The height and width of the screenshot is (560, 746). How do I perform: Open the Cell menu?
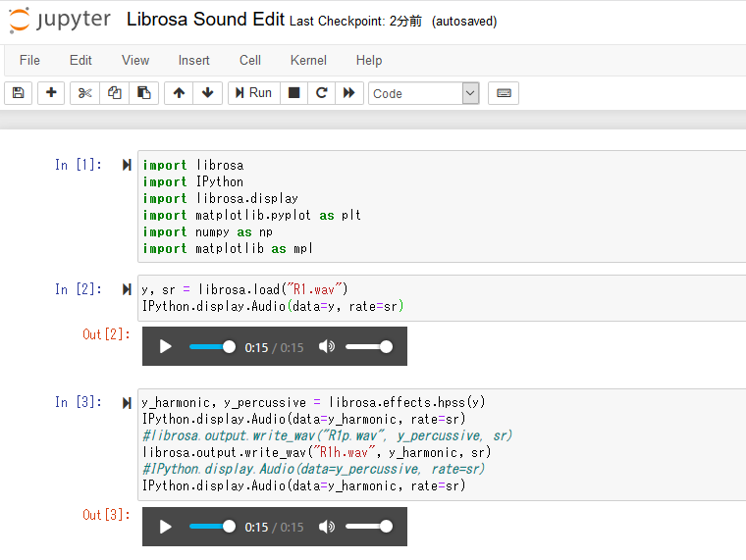point(250,60)
